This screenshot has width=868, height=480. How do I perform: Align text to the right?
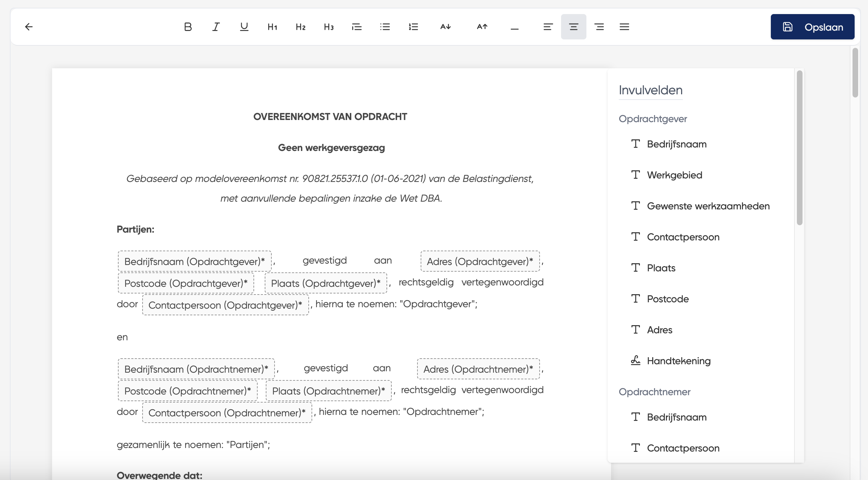[x=599, y=27]
